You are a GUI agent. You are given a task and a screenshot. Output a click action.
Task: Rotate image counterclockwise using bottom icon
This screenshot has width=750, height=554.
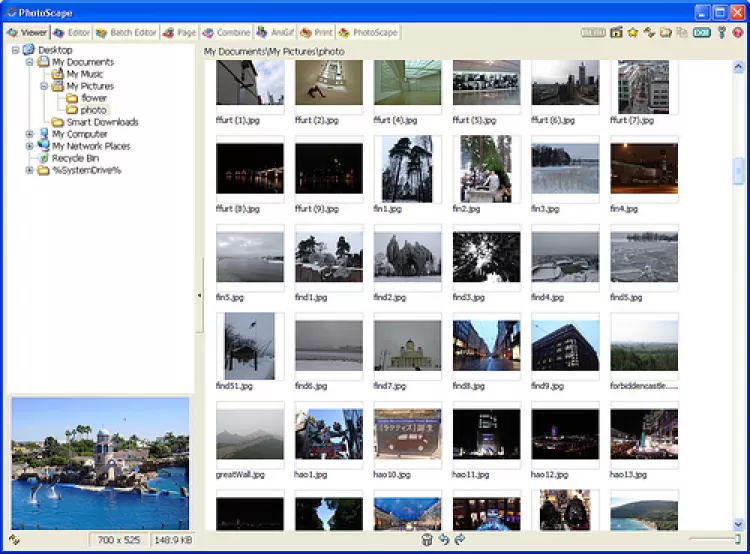coord(444,540)
